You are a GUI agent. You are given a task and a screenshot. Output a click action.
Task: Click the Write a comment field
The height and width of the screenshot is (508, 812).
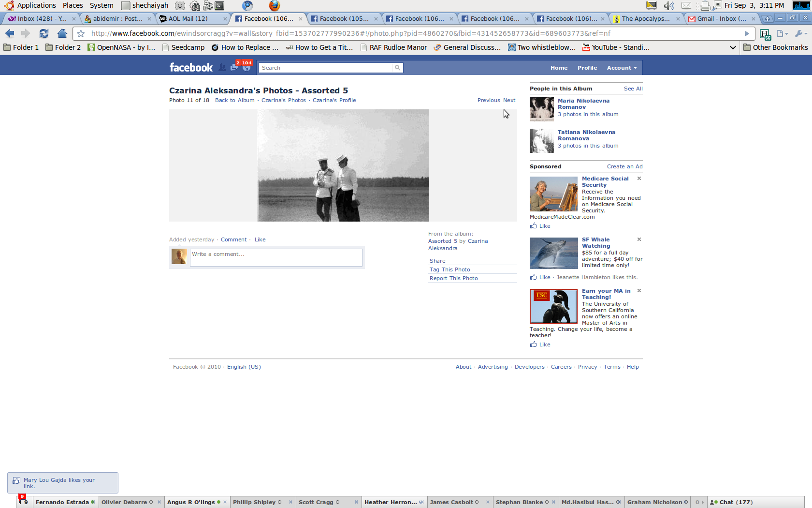(276, 257)
